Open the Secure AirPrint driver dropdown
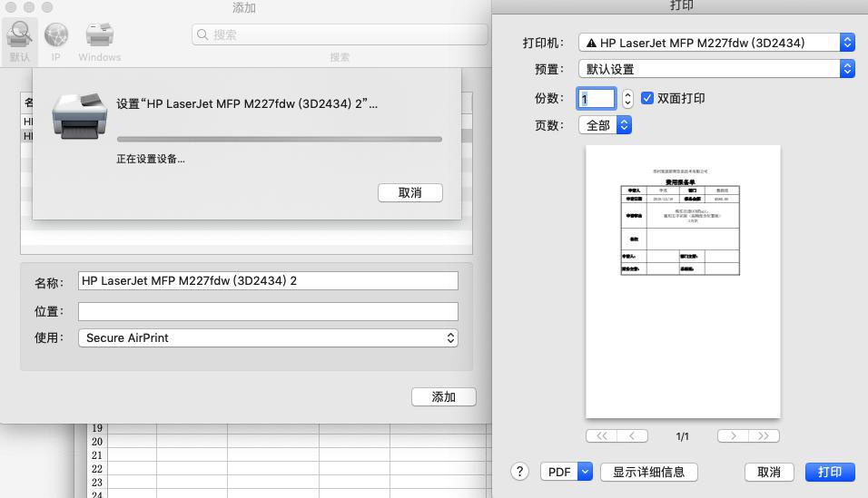Viewport: 868px width, 498px height. (x=268, y=338)
